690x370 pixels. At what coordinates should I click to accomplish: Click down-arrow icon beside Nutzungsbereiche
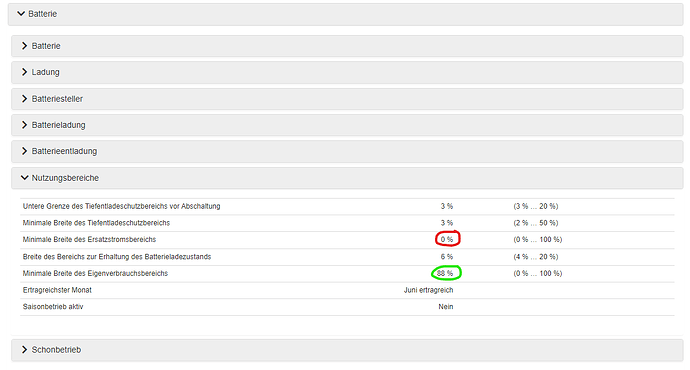coord(25,178)
